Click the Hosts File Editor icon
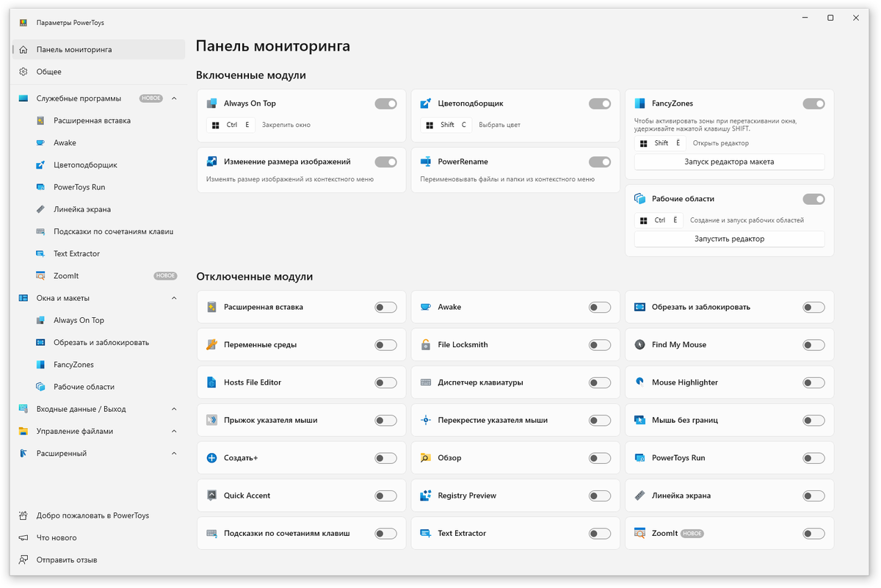 coord(211,382)
